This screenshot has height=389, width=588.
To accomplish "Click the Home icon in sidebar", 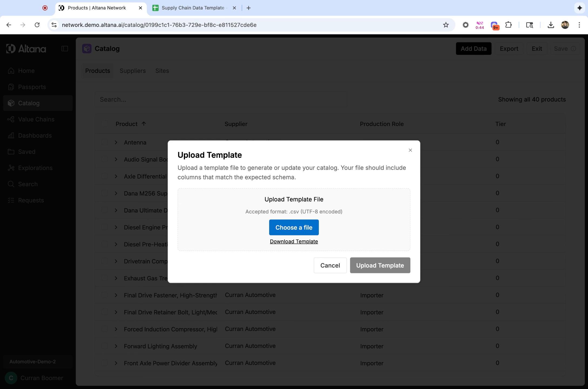I will (11, 71).
